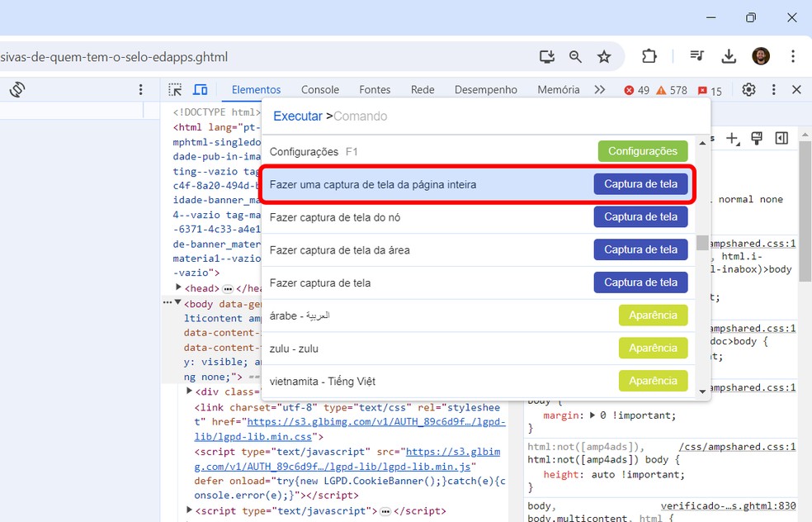Open the Chrome three-dot browser menu
The height and width of the screenshot is (522, 812).
click(793, 57)
